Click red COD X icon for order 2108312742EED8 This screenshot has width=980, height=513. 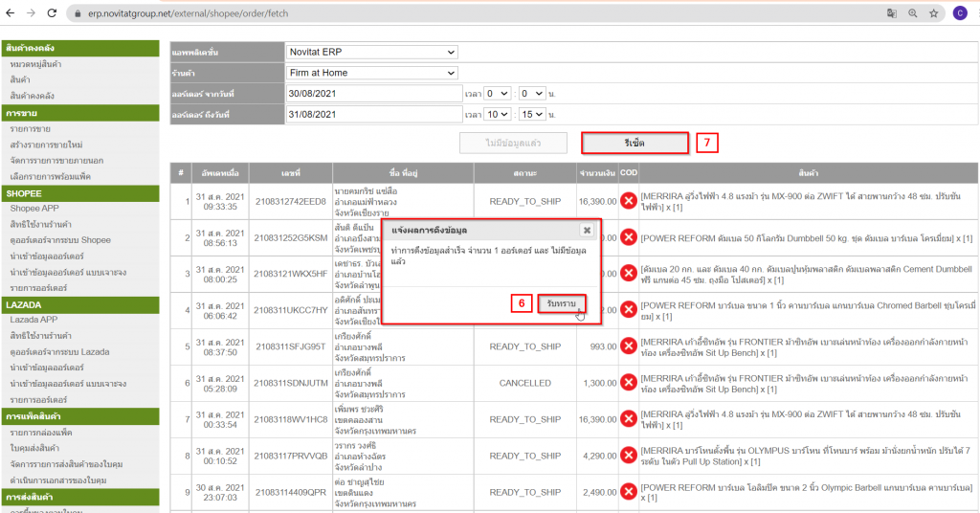point(629,201)
